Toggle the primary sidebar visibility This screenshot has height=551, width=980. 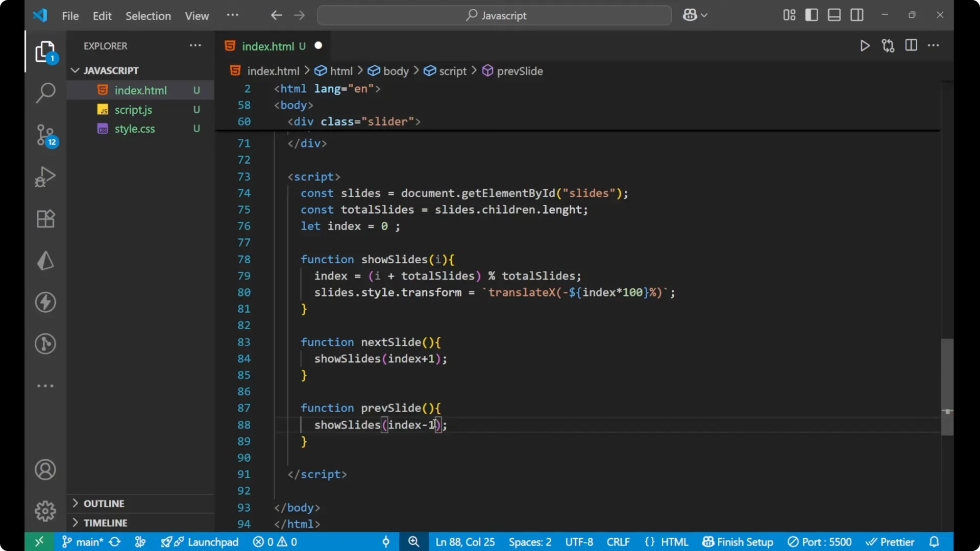(x=812, y=15)
